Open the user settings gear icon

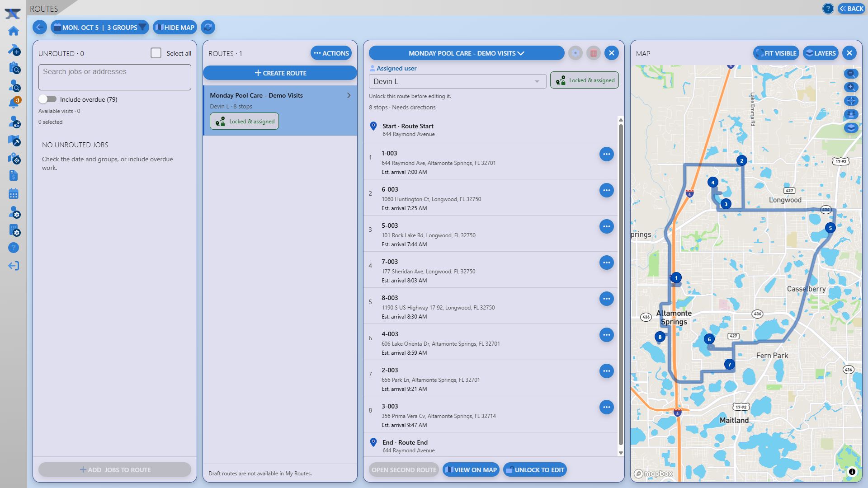(x=14, y=212)
